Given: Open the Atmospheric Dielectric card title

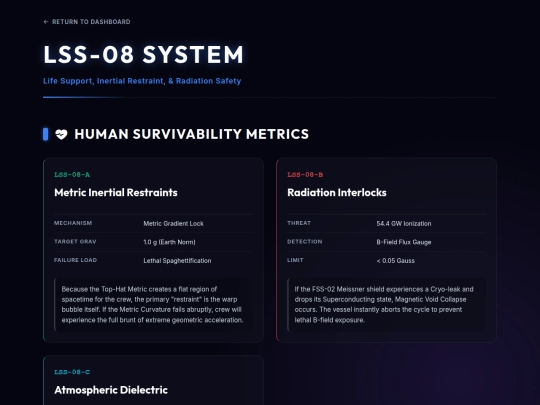Looking at the screenshot, I should 111,390.
